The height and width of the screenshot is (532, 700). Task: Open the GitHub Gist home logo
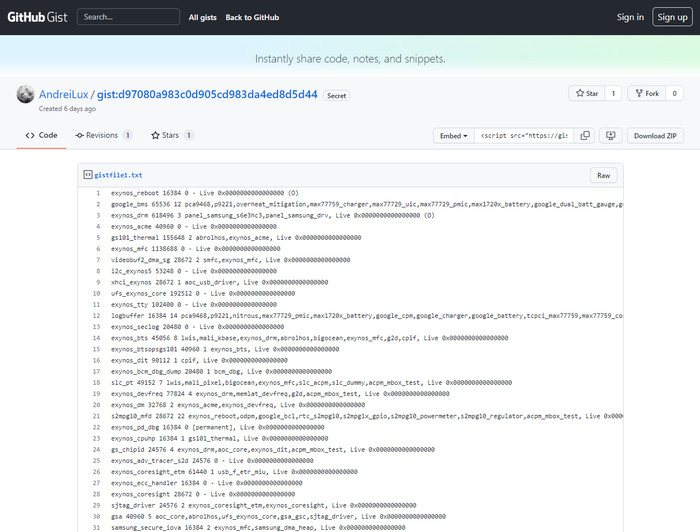38,17
